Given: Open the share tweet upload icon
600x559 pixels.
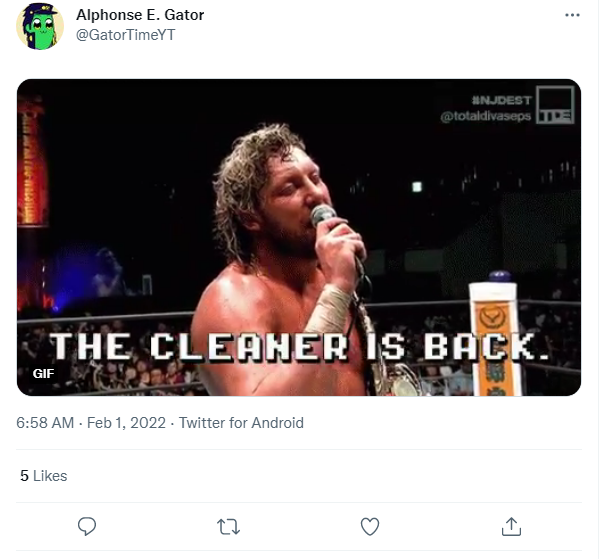Looking at the screenshot, I should [x=511, y=526].
